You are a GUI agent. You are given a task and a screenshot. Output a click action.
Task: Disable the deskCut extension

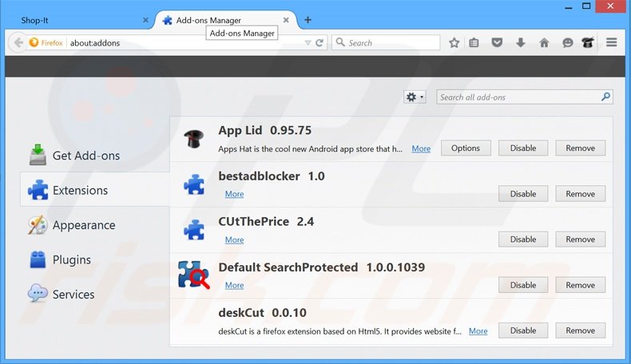click(523, 330)
